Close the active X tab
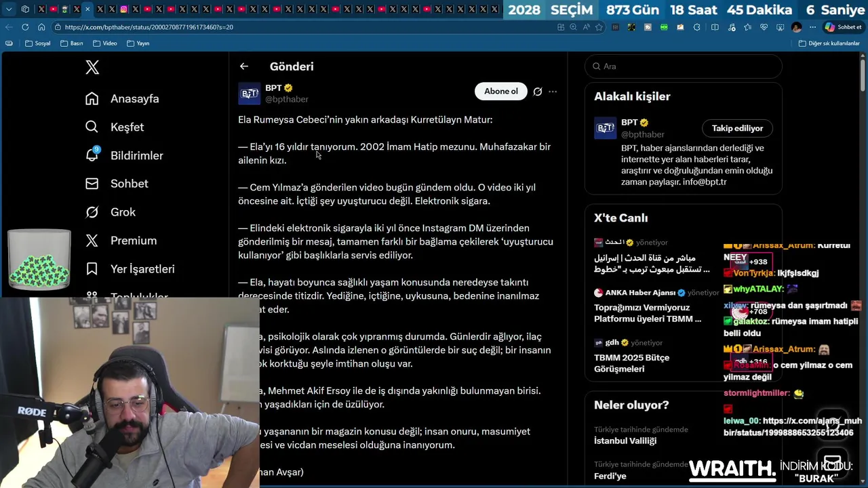The width and height of the screenshot is (868, 488). pyautogui.click(x=87, y=9)
